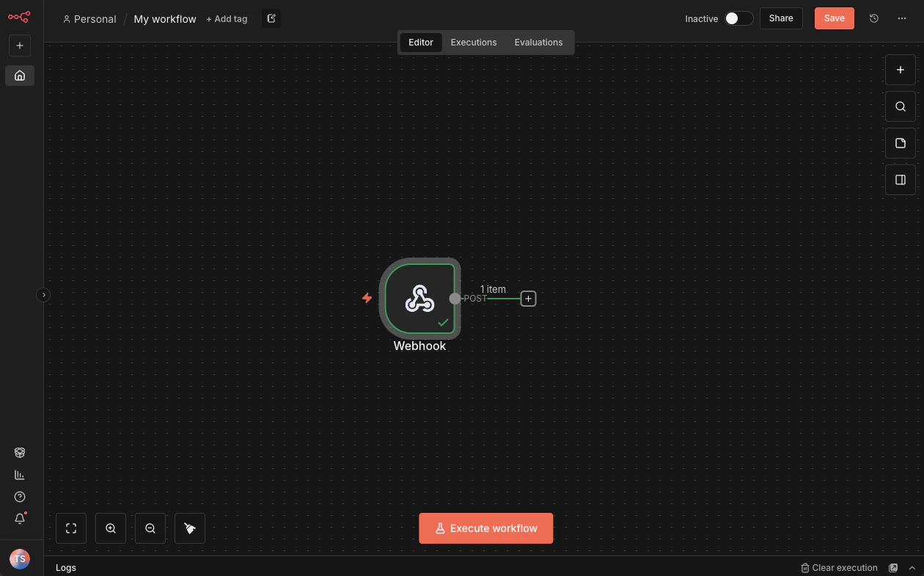Viewport: 924px width, 576px height.
Task: Fit the canvas view to screen
Action: click(71, 528)
